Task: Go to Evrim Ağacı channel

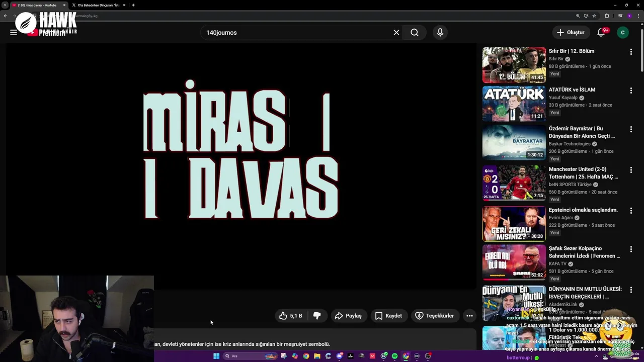Action: click(x=561, y=218)
